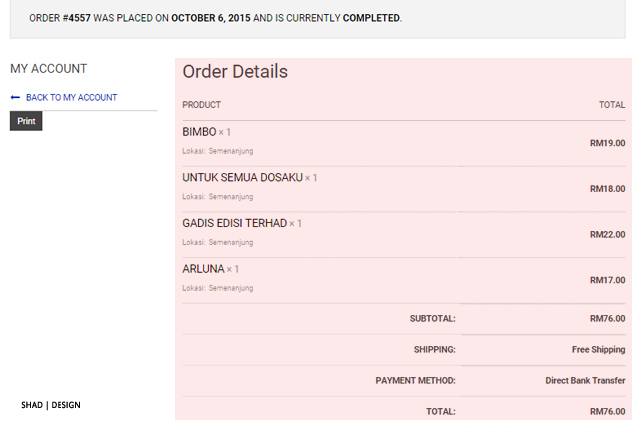Viewport: 640px width, 427px height.
Task: Click the Subtotal RM76.00 amount
Action: click(x=607, y=319)
